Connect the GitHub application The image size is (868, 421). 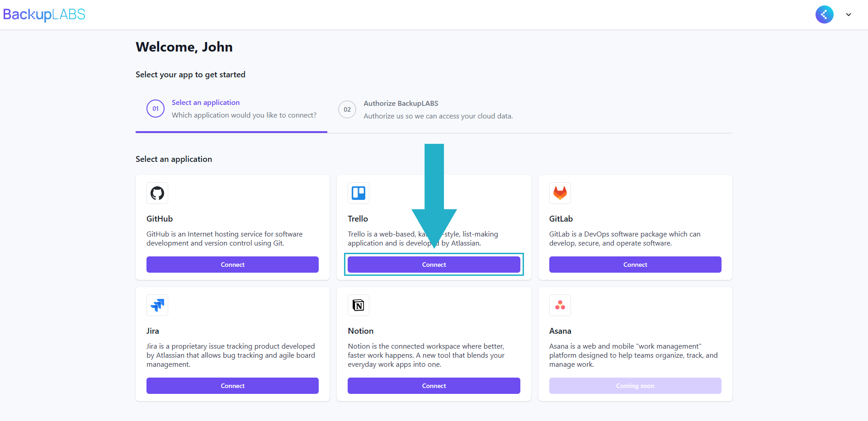coord(232,265)
